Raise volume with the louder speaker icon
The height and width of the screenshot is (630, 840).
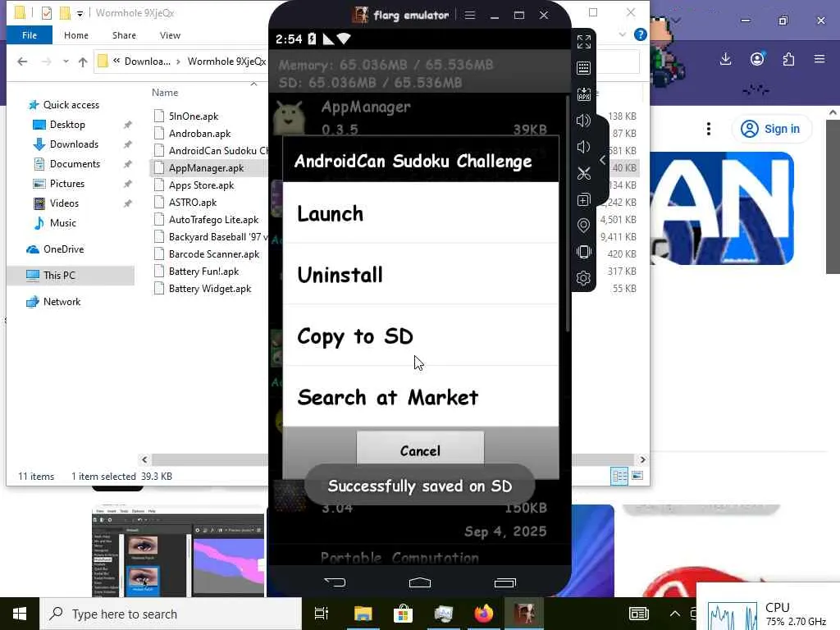pyautogui.click(x=584, y=121)
